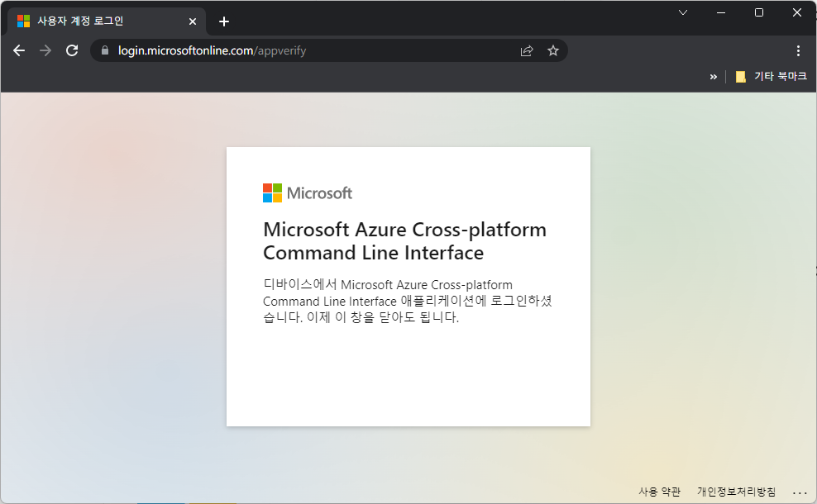Minimize the browser window
This screenshot has width=817, height=504.
(721, 12)
